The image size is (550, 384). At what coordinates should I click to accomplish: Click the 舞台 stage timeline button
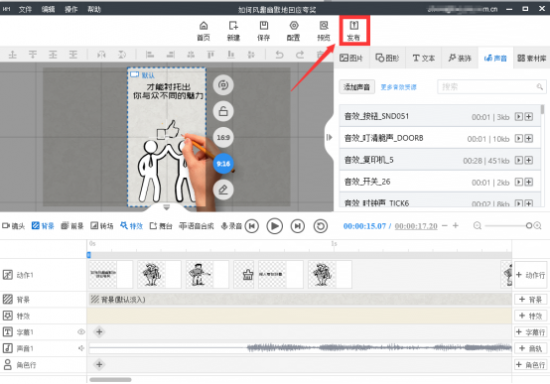tap(161, 226)
